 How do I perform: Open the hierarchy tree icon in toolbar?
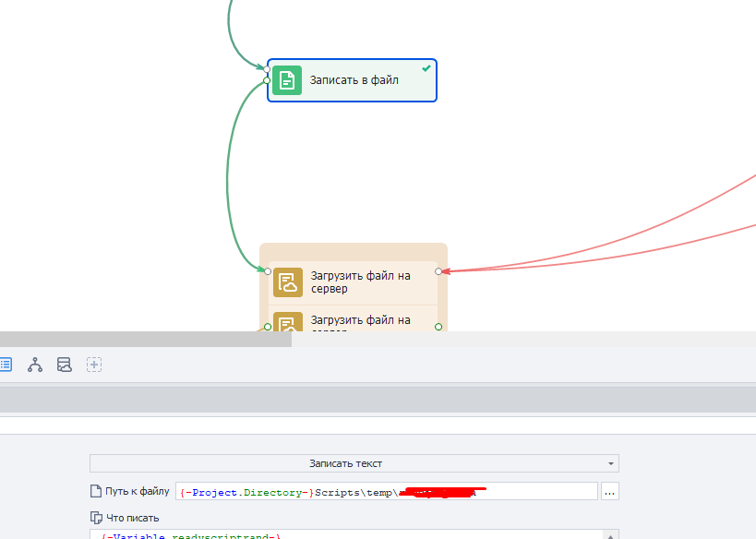(x=35, y=365)
